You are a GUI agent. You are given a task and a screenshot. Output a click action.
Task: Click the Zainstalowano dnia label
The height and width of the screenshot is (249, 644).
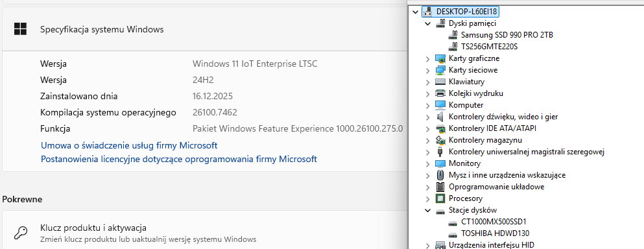pos(79,97)
